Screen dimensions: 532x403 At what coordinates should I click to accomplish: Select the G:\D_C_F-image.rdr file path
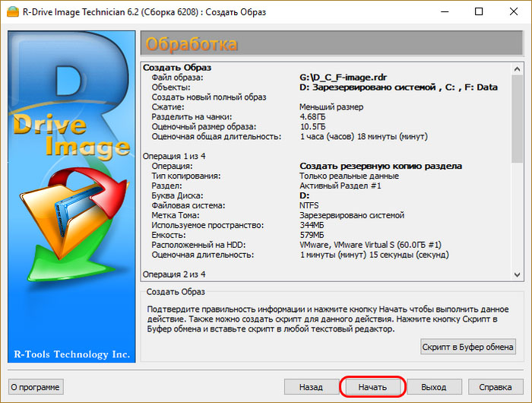click(x=343, y=78)
